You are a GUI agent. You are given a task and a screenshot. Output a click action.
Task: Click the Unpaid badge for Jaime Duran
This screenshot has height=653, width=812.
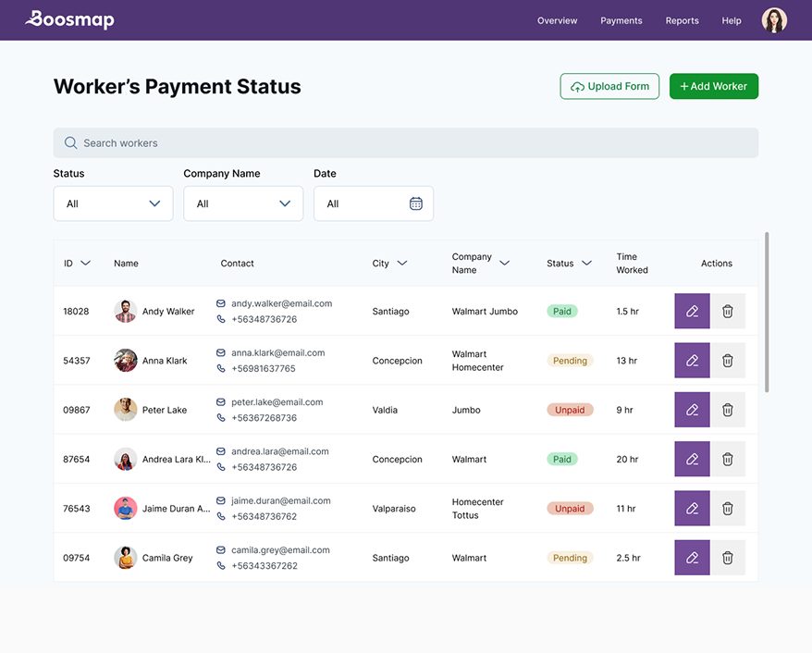tap(570, 509)
